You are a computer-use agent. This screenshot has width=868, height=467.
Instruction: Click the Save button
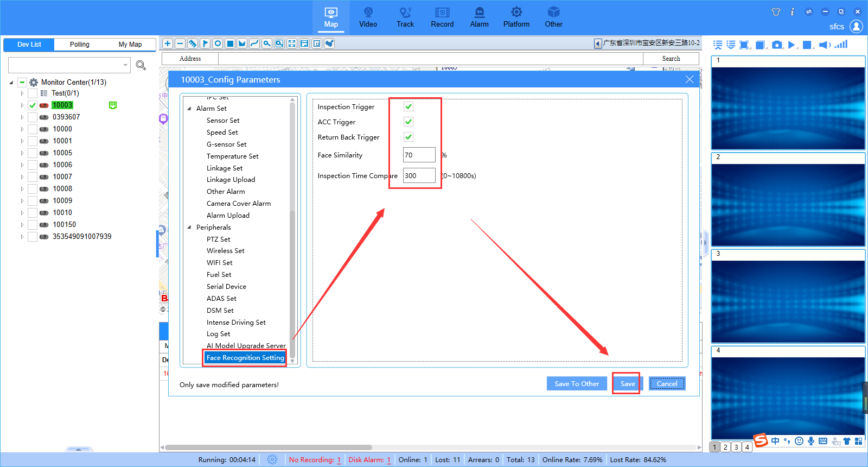tap(628, 383)
